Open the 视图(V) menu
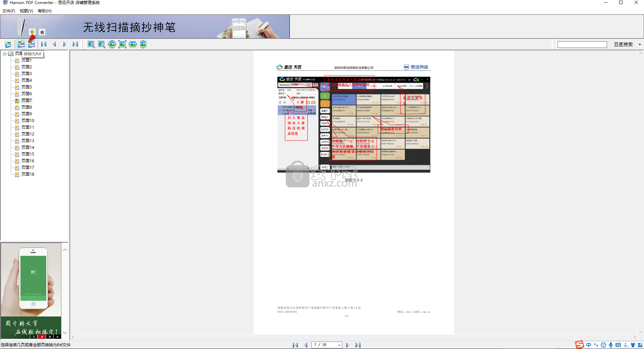Screen dimensions: 644x349 pos(26,11)
